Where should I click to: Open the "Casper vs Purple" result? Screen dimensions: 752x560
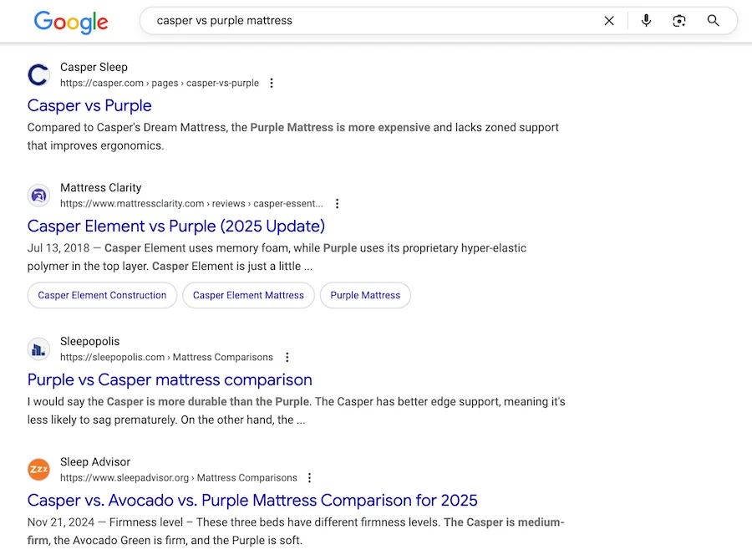pyautogui.click(x=89, y=105)
